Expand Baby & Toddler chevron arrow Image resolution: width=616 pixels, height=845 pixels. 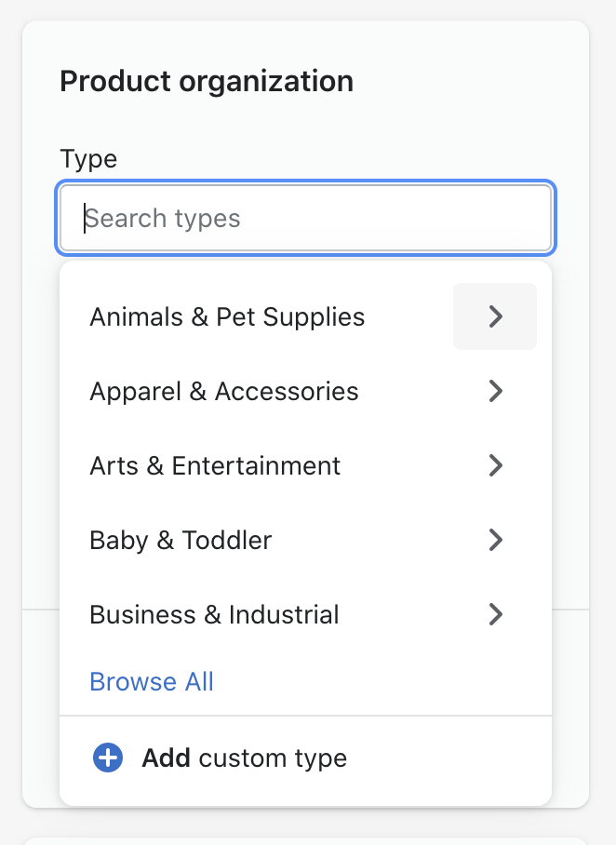[x=495, y=540]
